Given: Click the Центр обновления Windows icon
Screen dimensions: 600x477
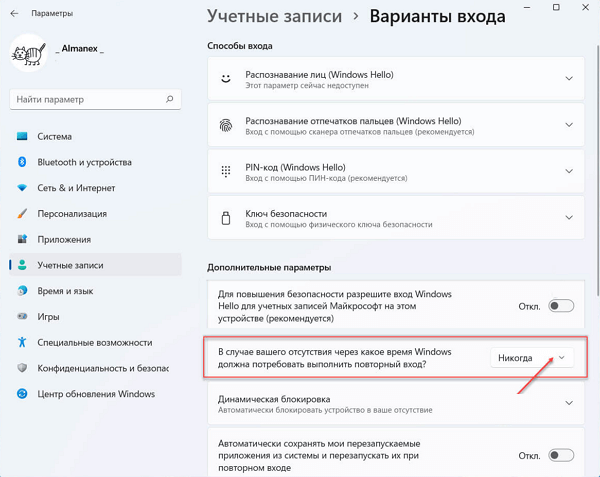Looking at the screenshot, I should pos(22,394).
